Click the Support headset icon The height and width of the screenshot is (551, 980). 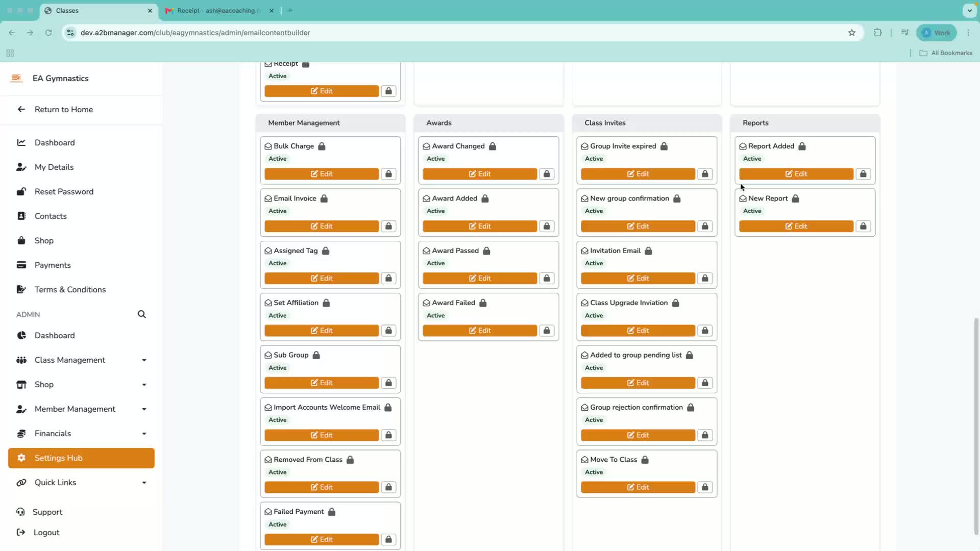[20, 512]
